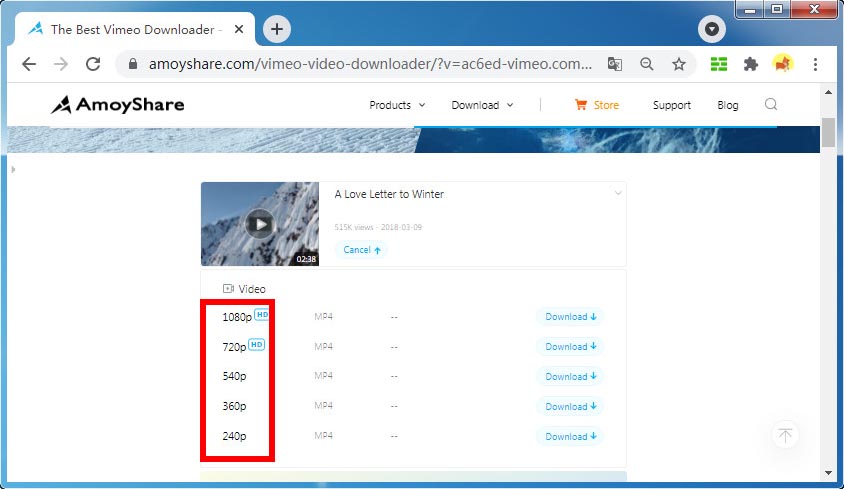Image resolution: width=844 pixels, height=489 pixels.
Task: Click the Cancel button under video info
Action: pos(361,250)
